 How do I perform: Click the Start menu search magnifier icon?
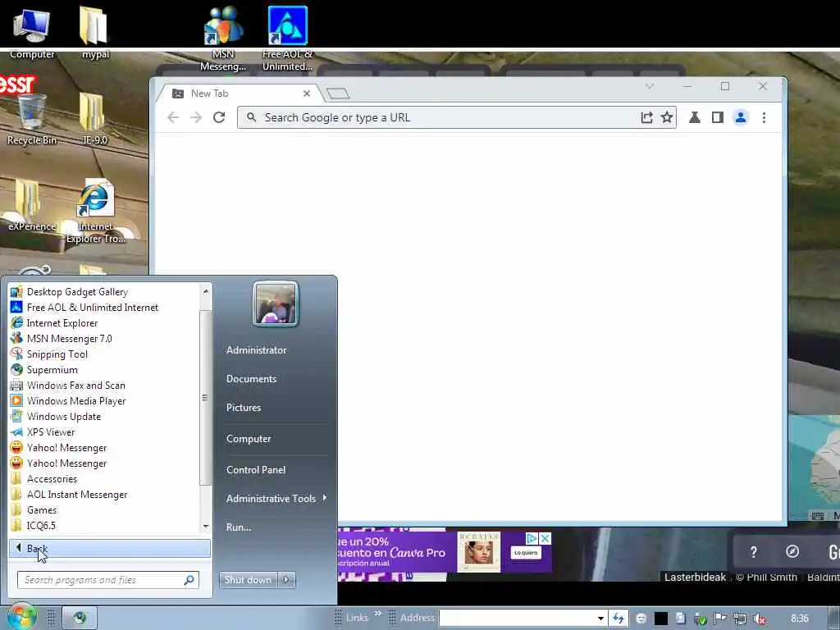[x=189, y=580]
